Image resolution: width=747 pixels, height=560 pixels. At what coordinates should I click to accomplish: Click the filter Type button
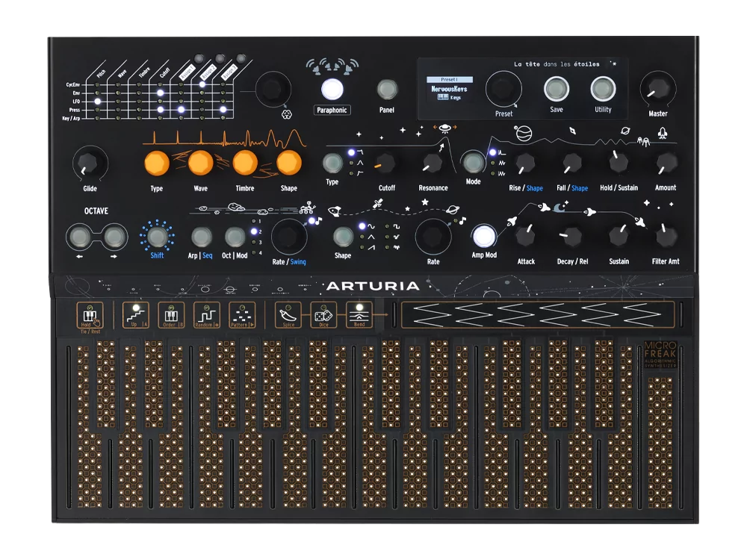click(332, 164)
